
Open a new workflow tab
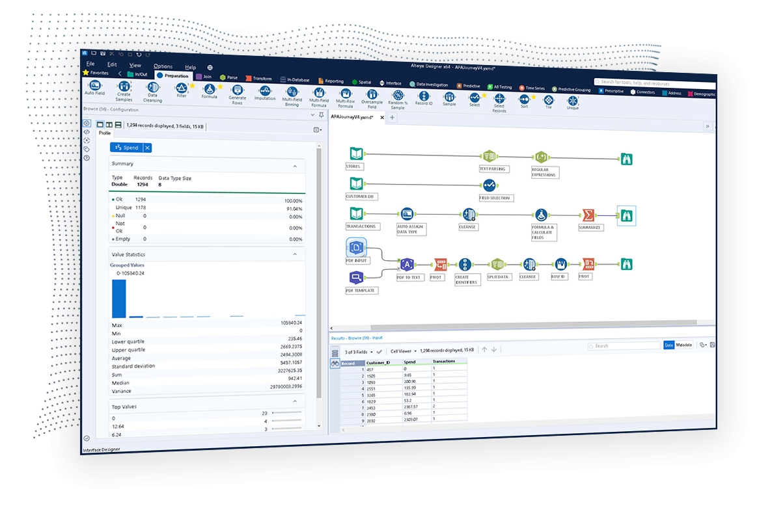(392, 117)
